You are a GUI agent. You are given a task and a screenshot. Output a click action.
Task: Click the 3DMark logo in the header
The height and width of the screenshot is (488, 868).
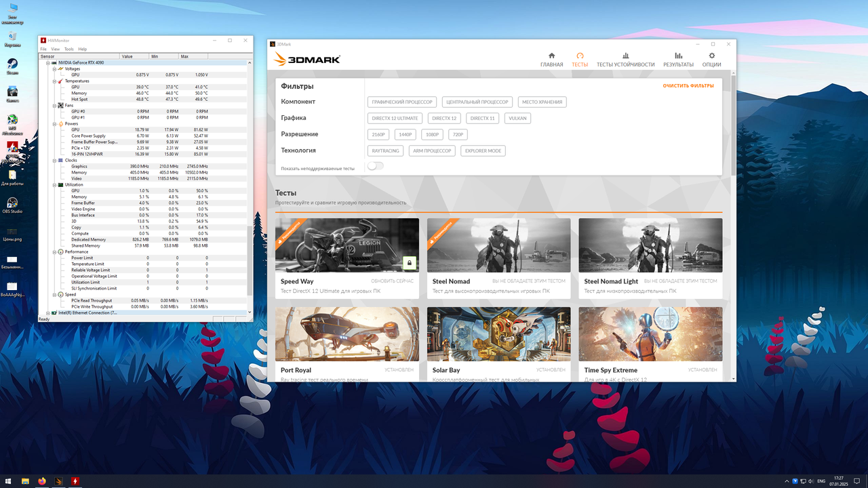click(307, 60)
